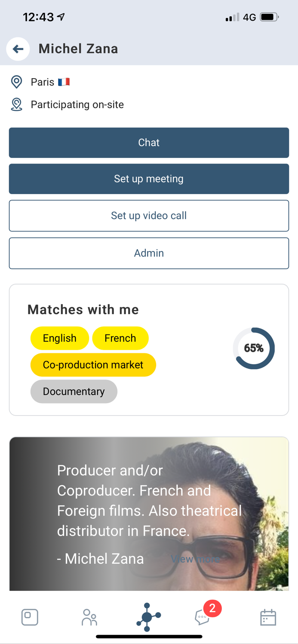
Task: Open the matchmaking network icon in bottom navigation
Action: pos(149,617)
